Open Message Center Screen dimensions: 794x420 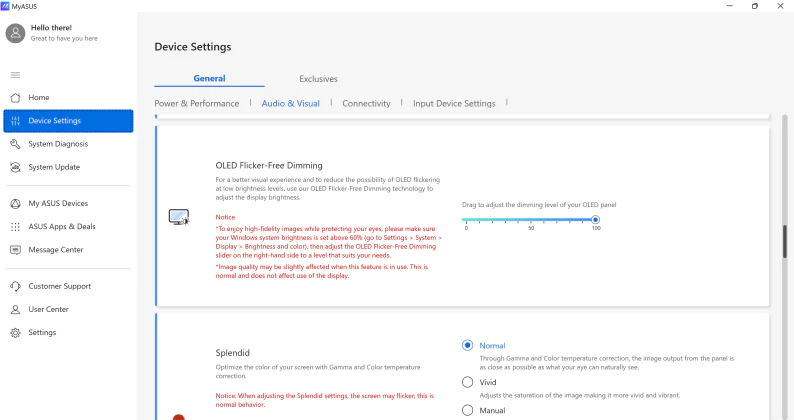click(68, 250)
